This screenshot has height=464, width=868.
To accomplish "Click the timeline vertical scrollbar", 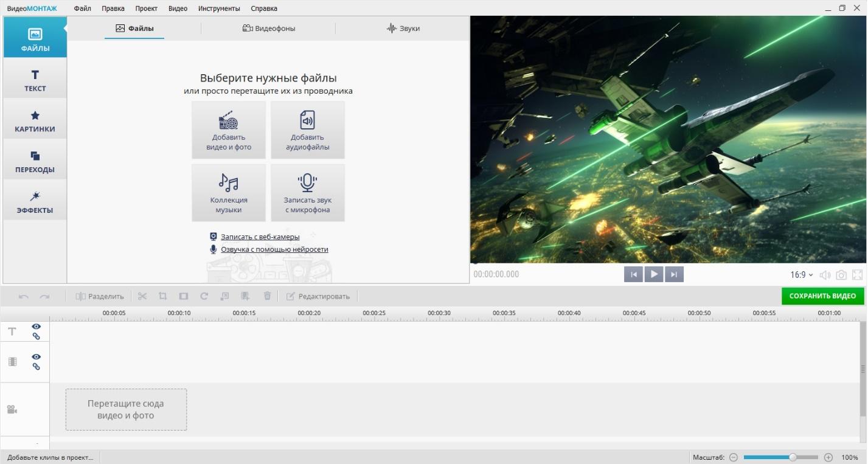I will (x=863, y=369).
